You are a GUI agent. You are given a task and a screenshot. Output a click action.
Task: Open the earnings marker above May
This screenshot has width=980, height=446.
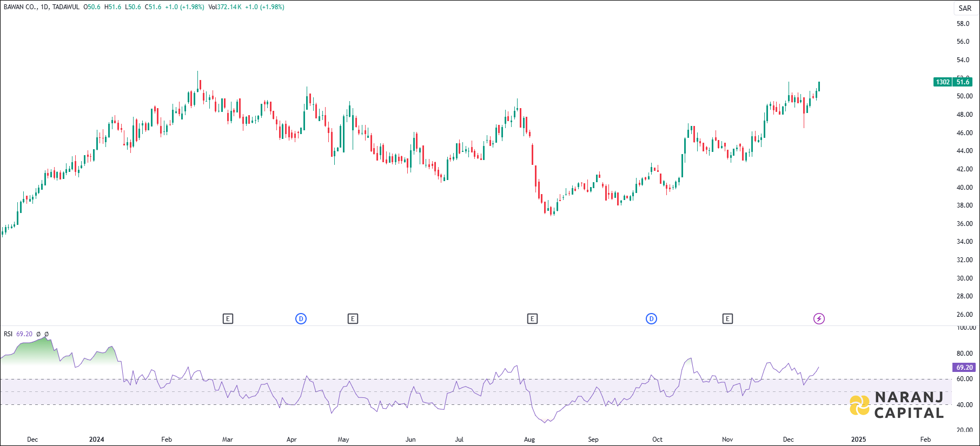pos(353,319)
